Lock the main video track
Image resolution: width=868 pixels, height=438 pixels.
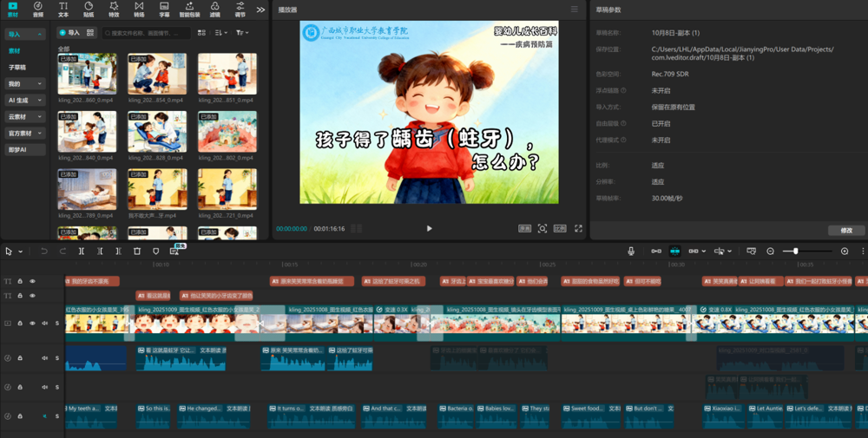pyautogui.click(x=21, y=323)
